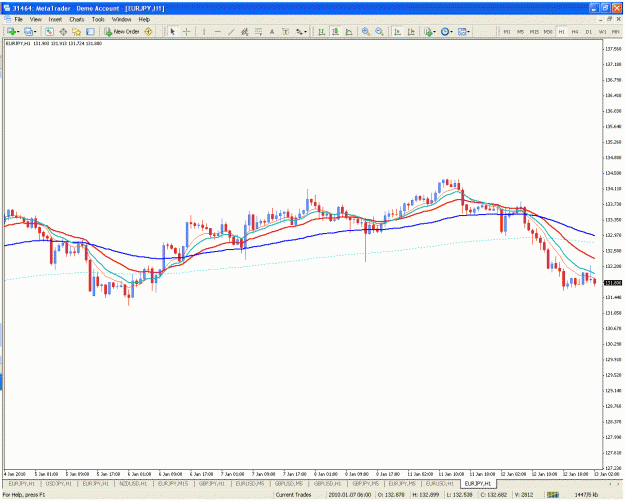The height and width of the screenshot is (501, 625).
Task: Select the W1 timeframe button
Action: [602, 31]
